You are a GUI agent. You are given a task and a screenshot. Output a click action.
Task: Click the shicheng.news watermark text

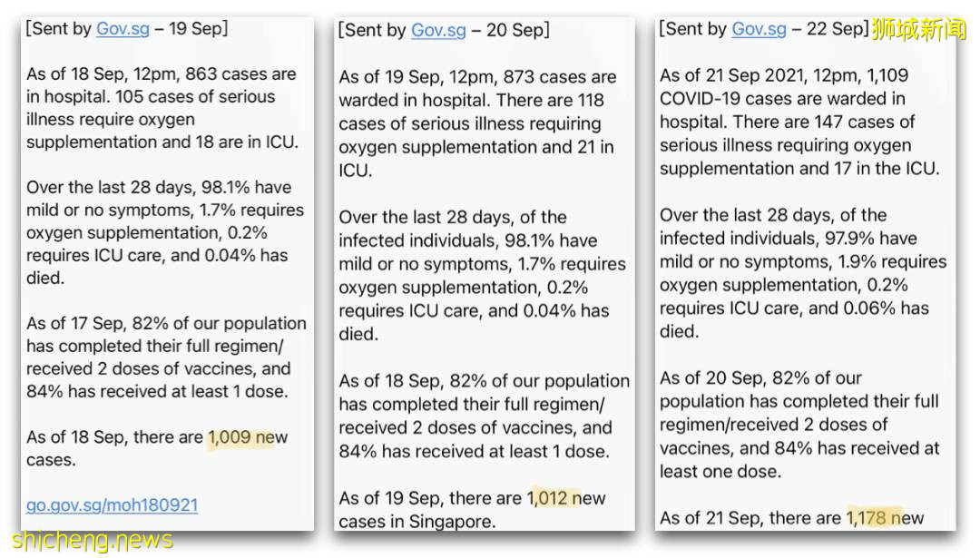pyautogui.click(x=92, y=541)
